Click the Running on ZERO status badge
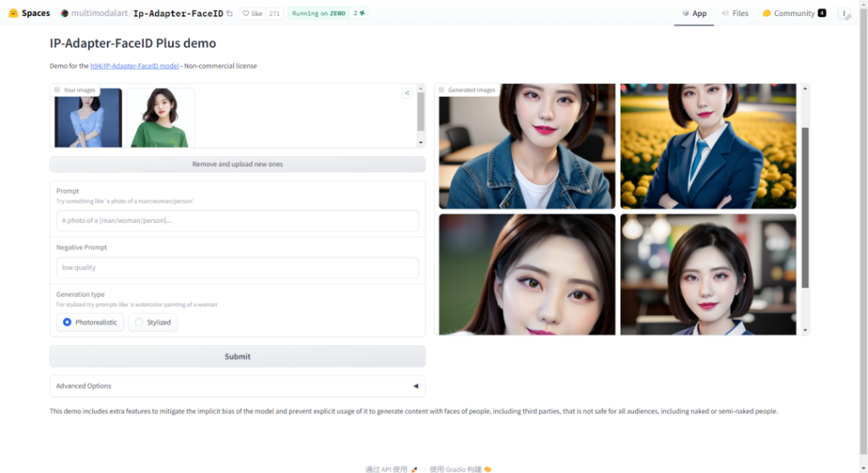This screenshot has width=868, height=473. point(319,14)
